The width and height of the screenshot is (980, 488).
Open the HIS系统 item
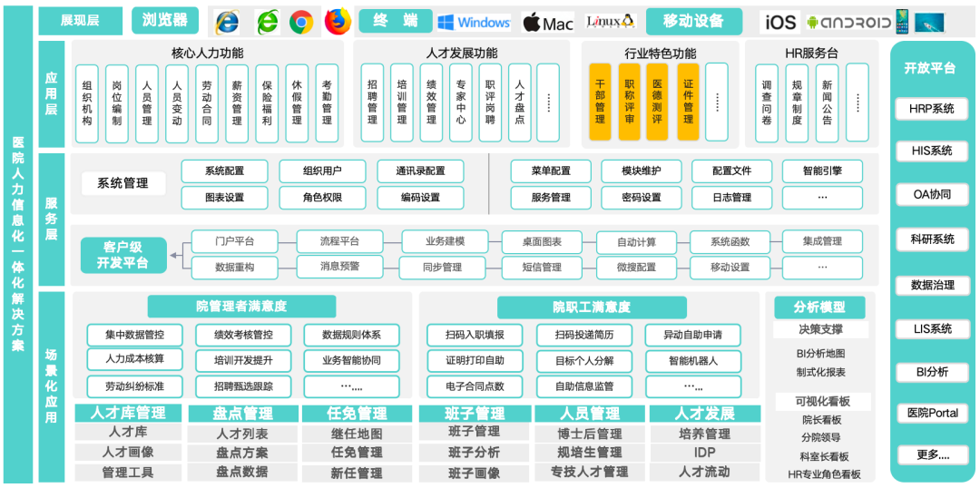coord(932,151)
